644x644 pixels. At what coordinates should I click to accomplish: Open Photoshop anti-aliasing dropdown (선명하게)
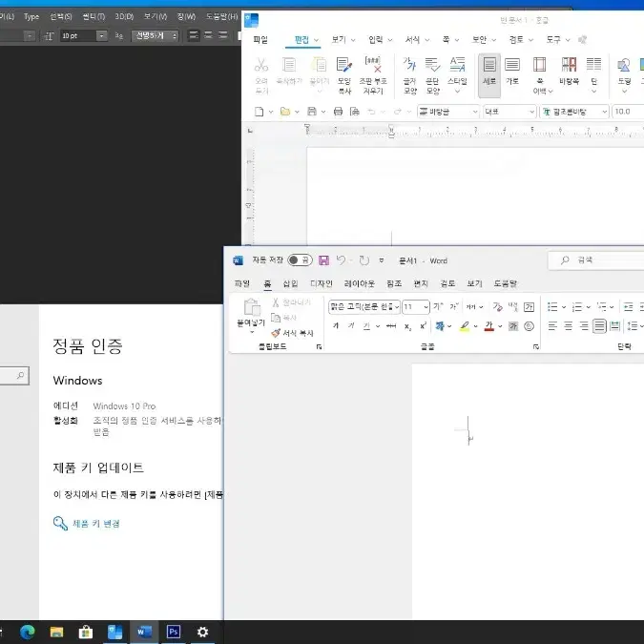(156, 35)
